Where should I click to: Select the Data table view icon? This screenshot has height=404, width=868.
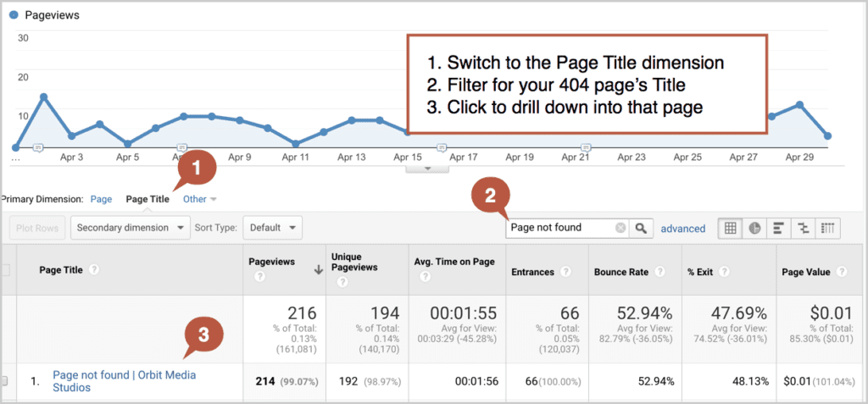[x=730, y=228]
